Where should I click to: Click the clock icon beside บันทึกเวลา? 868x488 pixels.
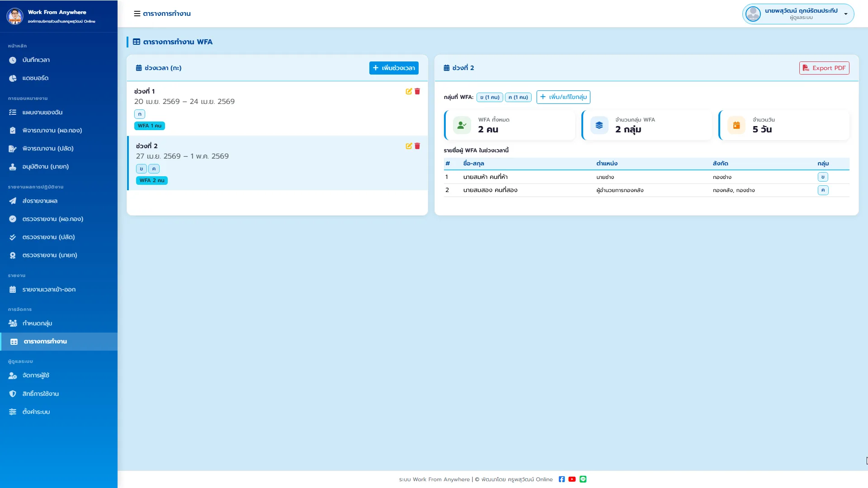point(13,60)
